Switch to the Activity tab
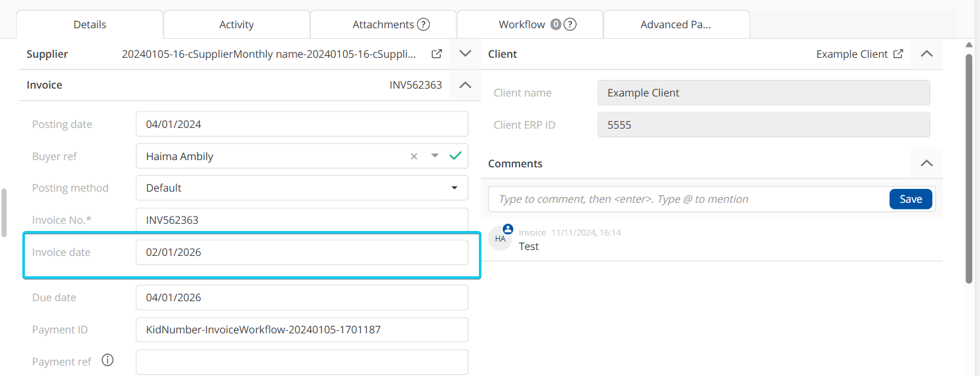 (236, 24)
